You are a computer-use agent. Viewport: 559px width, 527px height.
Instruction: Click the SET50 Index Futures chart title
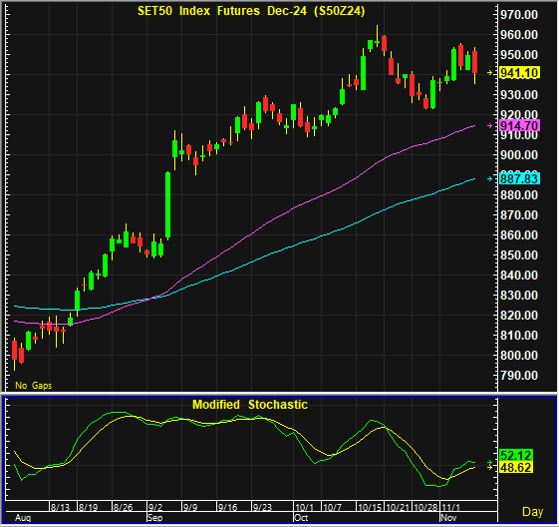[x=251, y=11]
